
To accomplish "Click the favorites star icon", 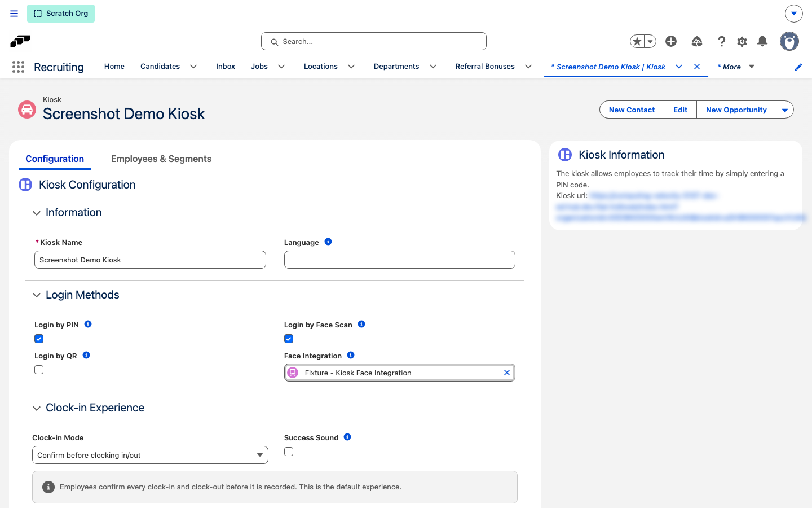I will click(637, 41).
